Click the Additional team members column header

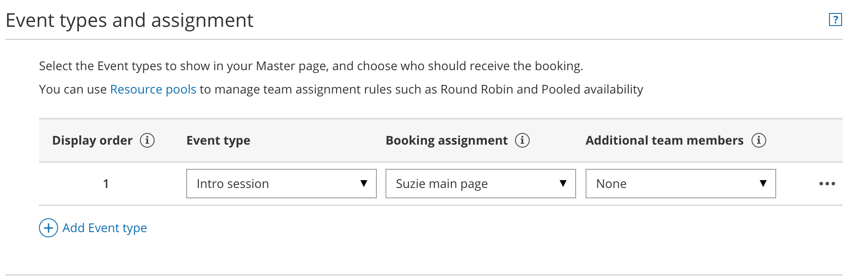tap(664, 140)
